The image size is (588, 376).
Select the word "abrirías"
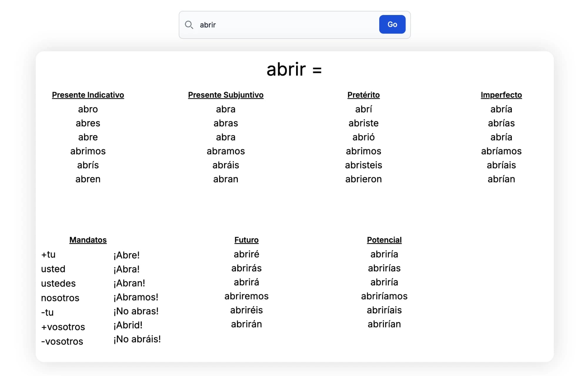point(384,268)
